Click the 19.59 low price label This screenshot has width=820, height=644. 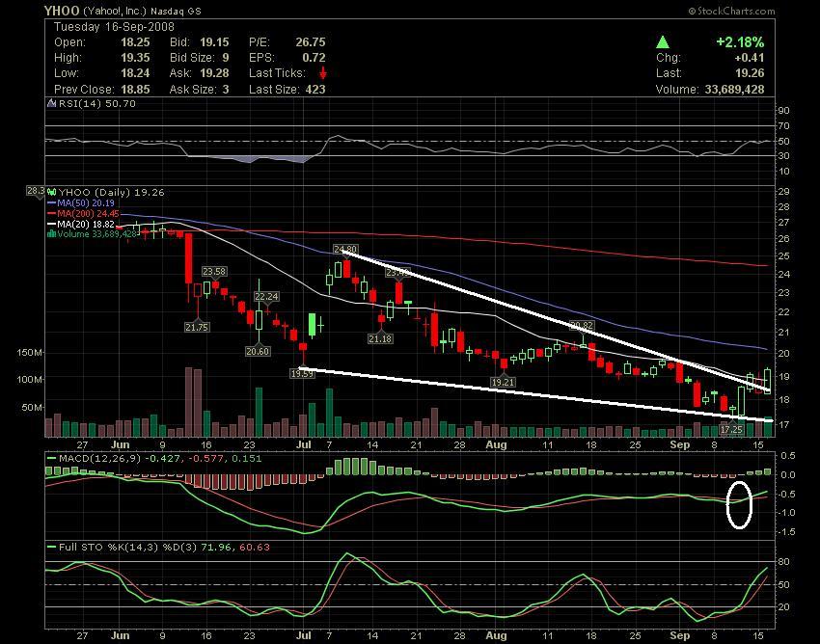click(302, 373)
